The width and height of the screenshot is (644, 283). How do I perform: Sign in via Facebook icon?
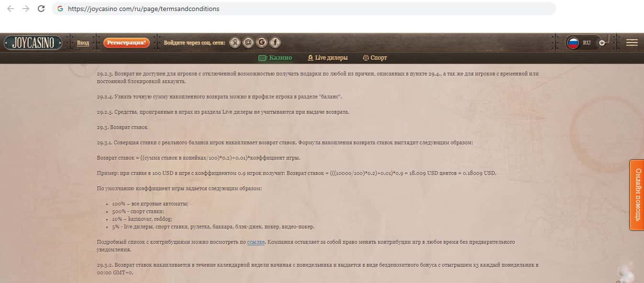click(275, 43)
